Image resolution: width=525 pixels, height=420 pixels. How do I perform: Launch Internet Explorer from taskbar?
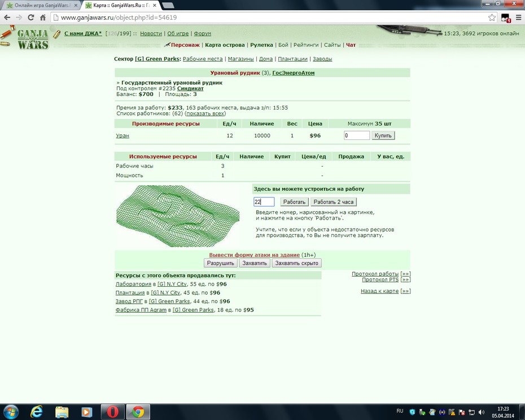click(37, 412)
